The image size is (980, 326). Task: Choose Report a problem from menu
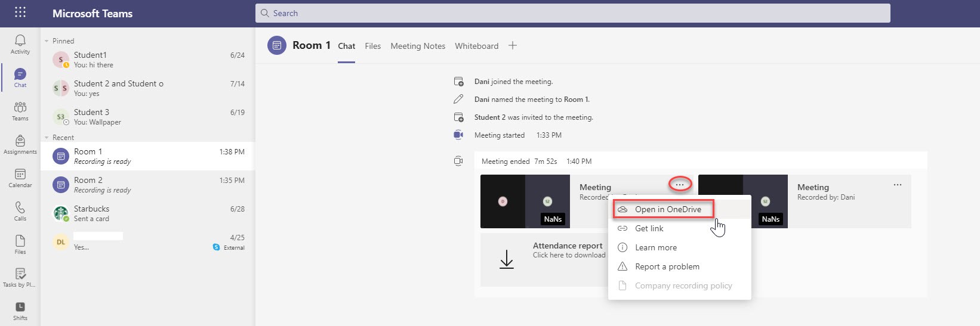coord(680,266)
